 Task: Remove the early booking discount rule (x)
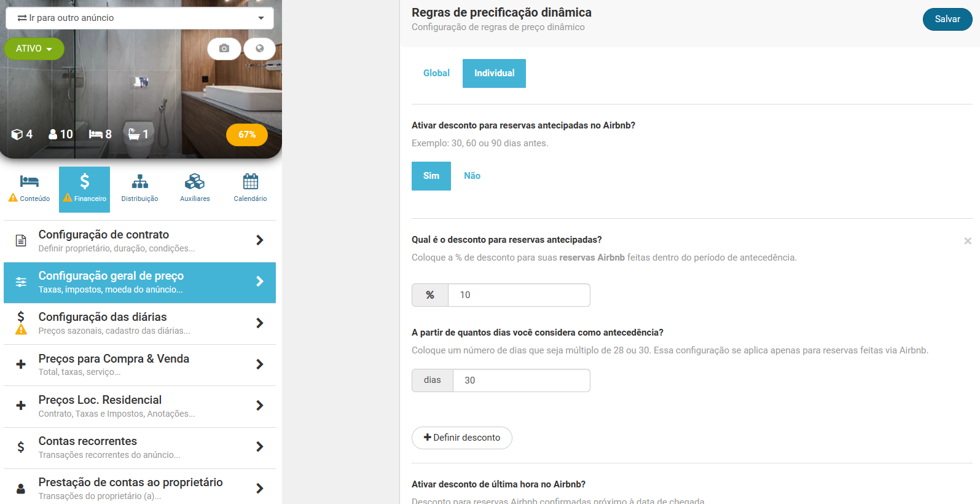pos(968,241)
